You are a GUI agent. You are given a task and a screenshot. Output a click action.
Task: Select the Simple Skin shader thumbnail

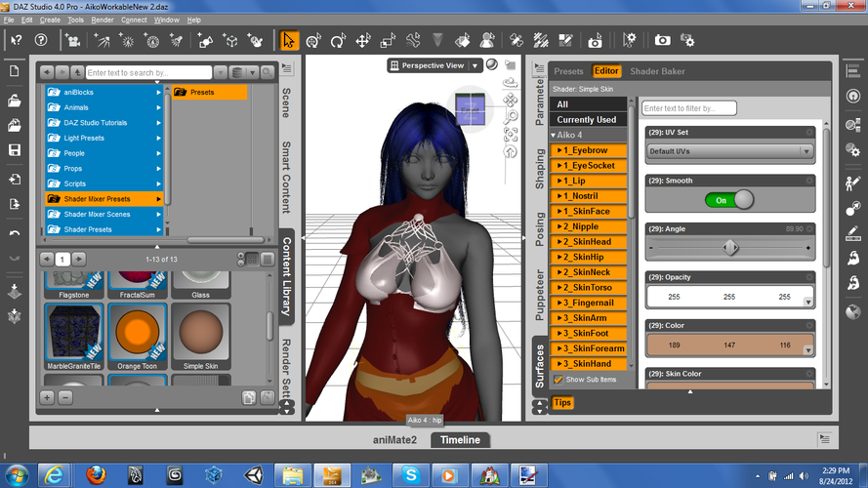200,337
